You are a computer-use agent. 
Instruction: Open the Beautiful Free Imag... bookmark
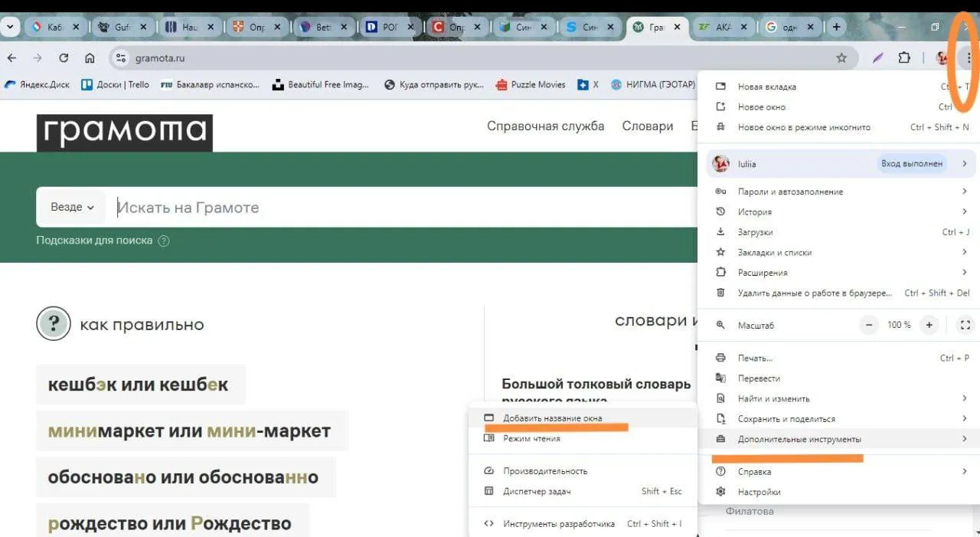[x=321, y=84]
